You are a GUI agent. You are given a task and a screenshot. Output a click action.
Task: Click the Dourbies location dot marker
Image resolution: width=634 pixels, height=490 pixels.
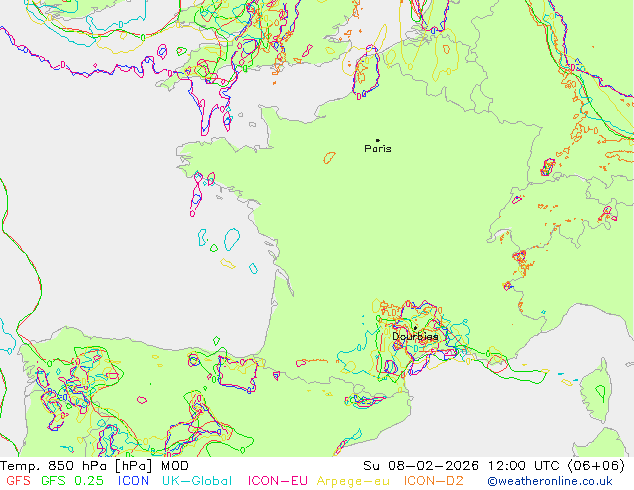[x=415, y=328]
